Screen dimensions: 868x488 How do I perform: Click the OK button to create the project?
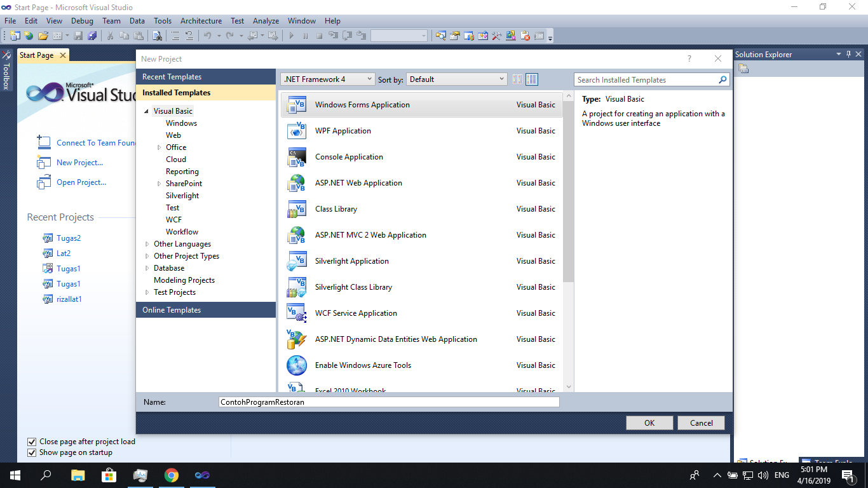649,422
